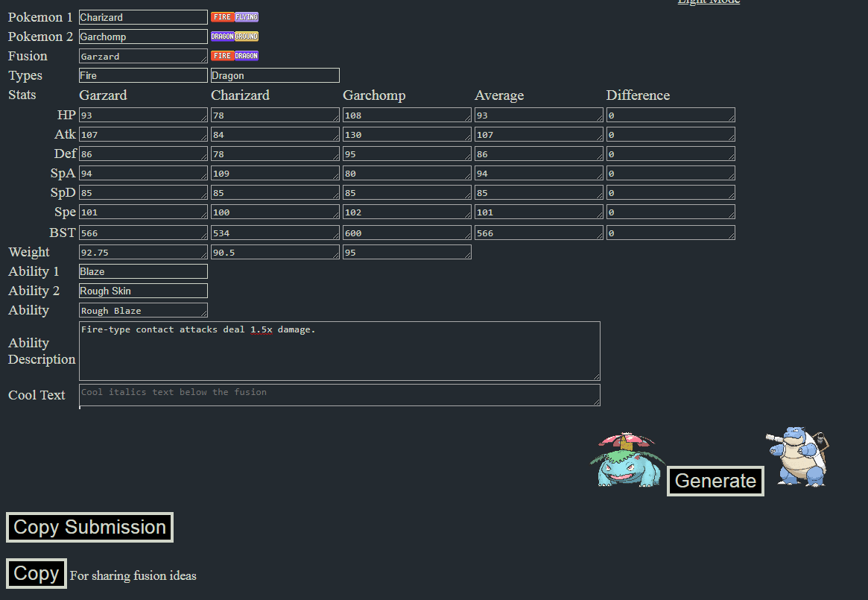This screenshot has width=868, height=600.
Task: Click the Garchomp Spe field showing 102
Action: (407, 212)
